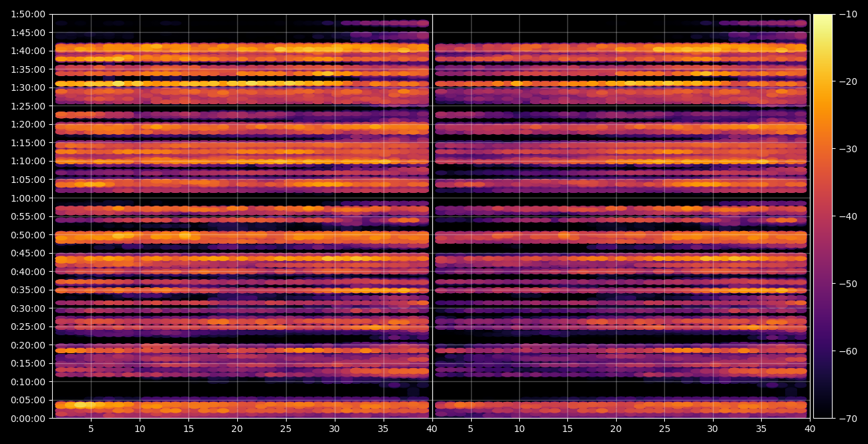
Task: Click the 0:35:00 y-axis tick label
Action: [x=28, y=290]
